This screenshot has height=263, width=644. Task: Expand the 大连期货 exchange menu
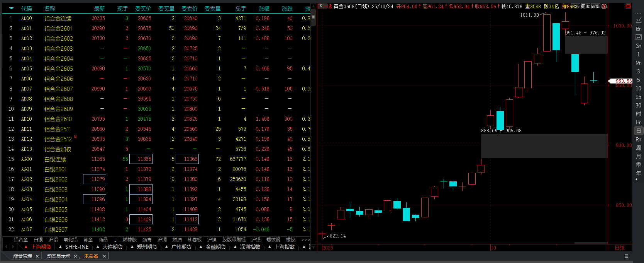pyautogui.click(x=110, y=247)
